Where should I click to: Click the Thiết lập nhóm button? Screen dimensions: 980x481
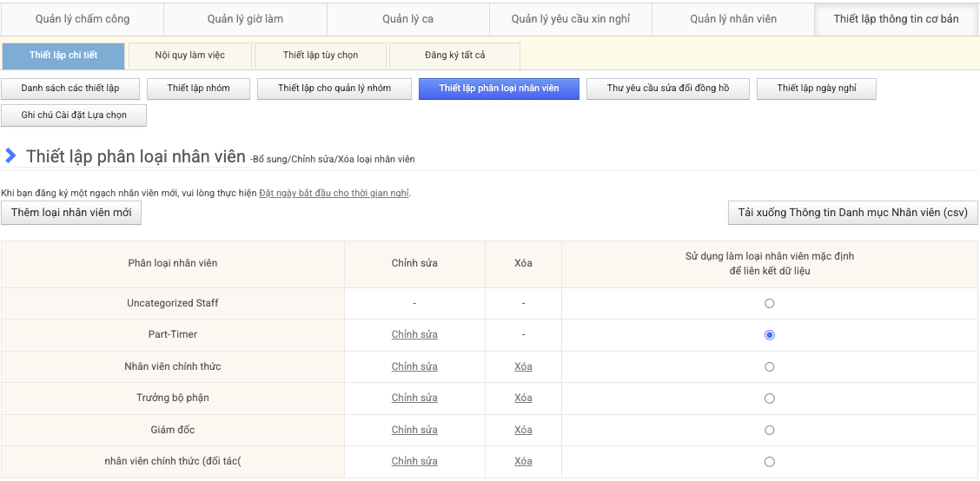tap(198, 89)
